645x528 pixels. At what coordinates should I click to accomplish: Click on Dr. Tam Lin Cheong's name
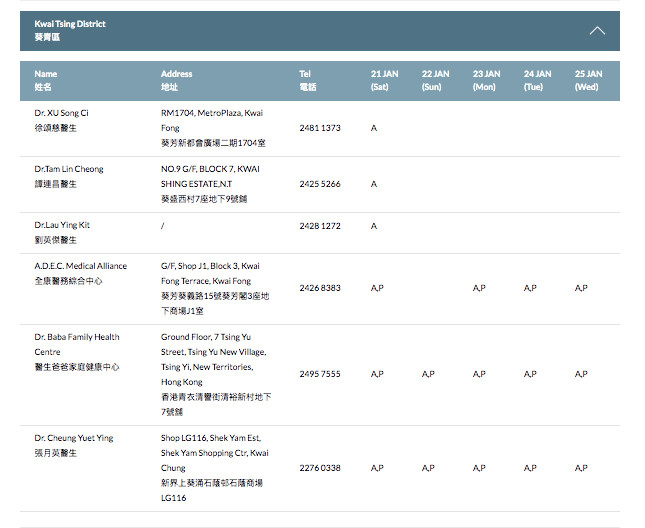(x=68, y=169)
